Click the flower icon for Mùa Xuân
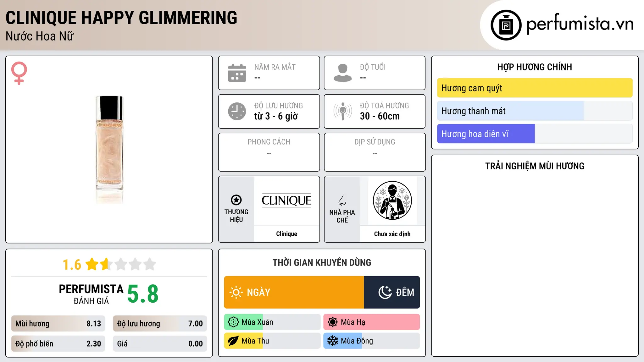Viewport: 644px width, 362px height. click(x=233, y=322)
